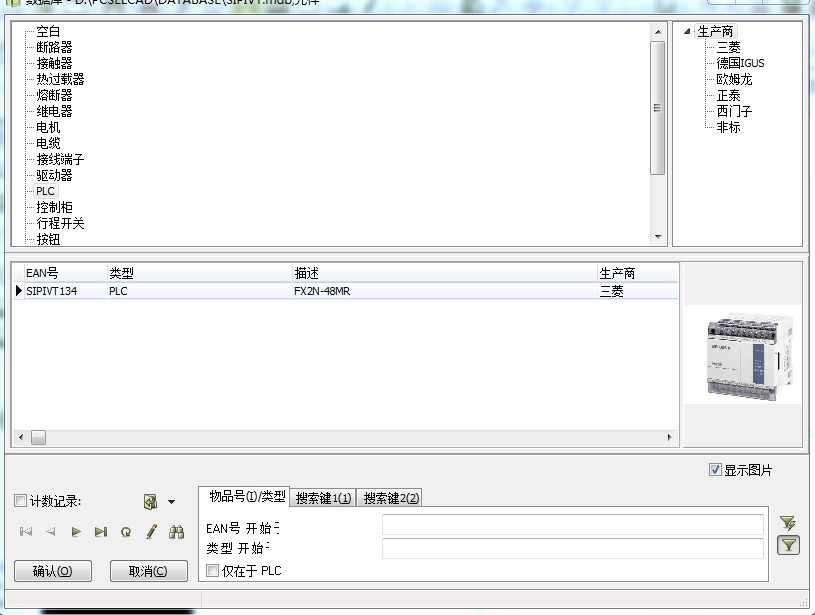Enable the 计数记录 checkbox
Viewport: 815px width, 615px height.
pos(21,501)
